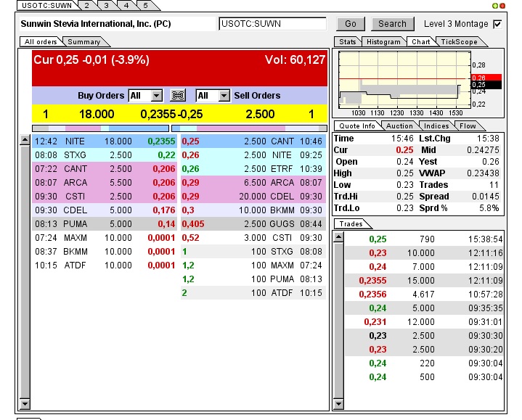The width and height of the screenshot is (522, 420).
Task: Click the trade at 12:11:16
Action: pos(424,253)
